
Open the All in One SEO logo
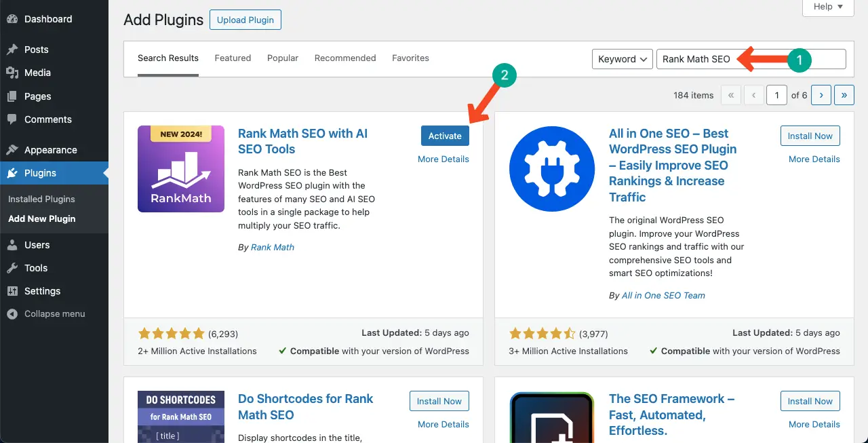tap(552, 169)
